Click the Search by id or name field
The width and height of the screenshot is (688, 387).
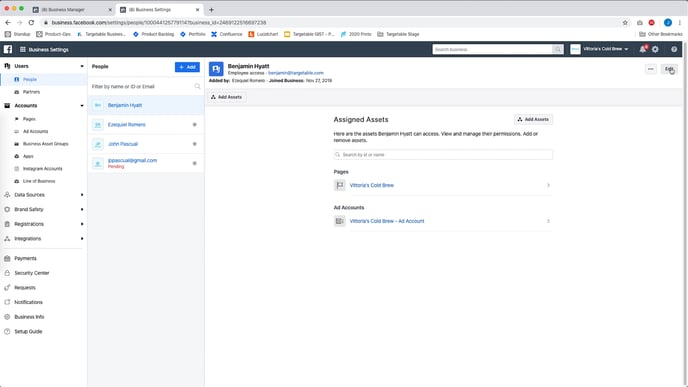(x=443, y=155)
